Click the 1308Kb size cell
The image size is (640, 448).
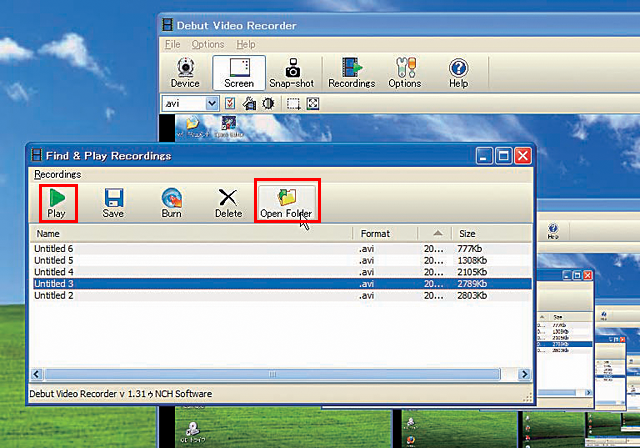point(472,260)
